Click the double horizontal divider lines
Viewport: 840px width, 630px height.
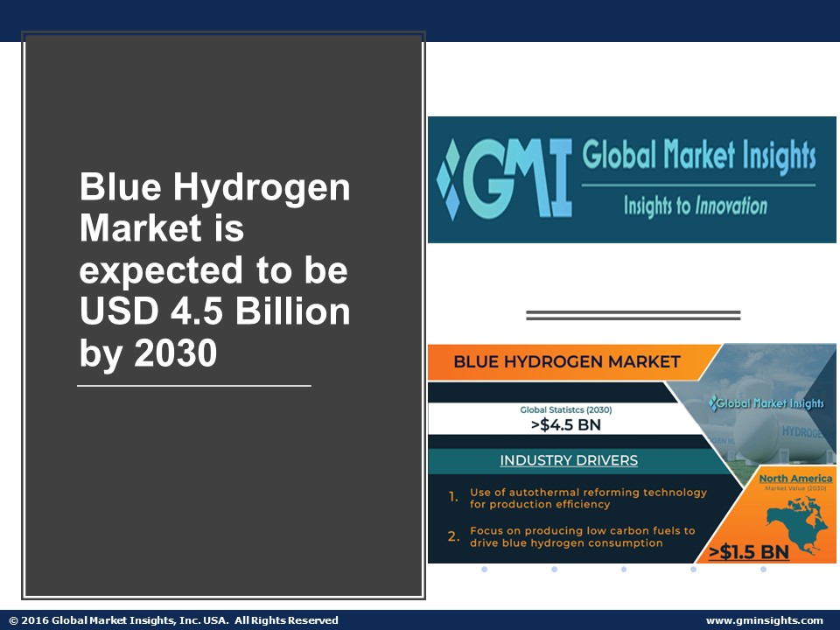tap(633, 313)
